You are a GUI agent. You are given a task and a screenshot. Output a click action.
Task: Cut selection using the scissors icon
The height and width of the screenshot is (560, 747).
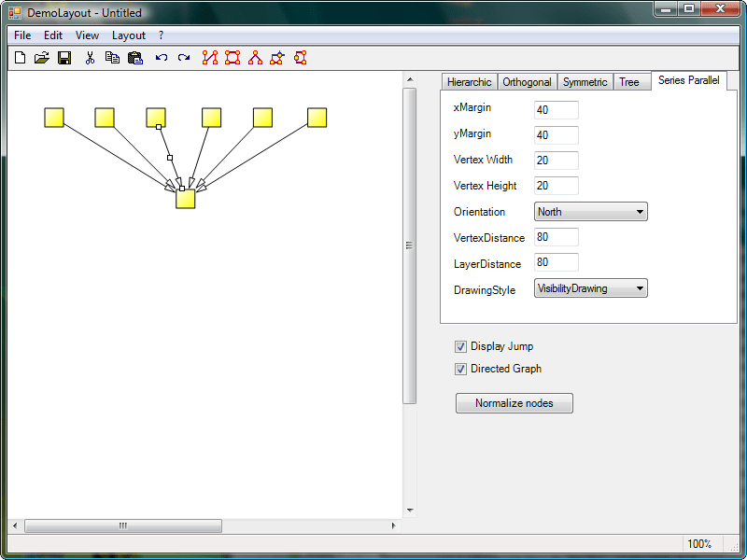point(90,58)
